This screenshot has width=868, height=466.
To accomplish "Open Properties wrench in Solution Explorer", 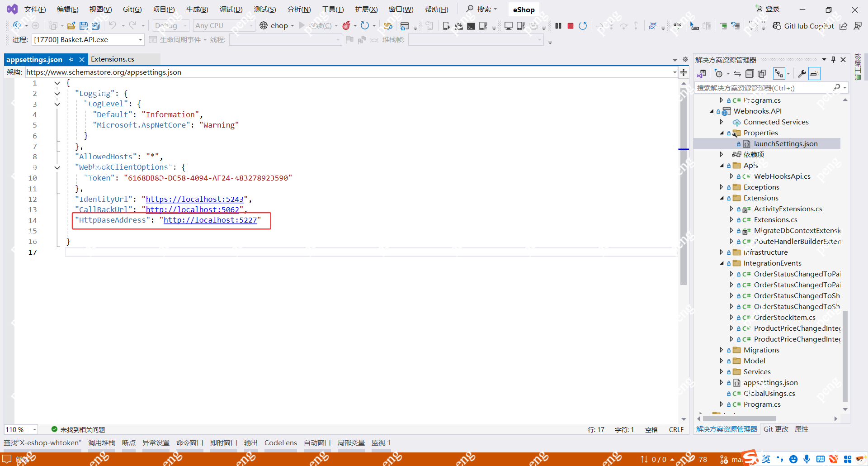I will 802,74.
